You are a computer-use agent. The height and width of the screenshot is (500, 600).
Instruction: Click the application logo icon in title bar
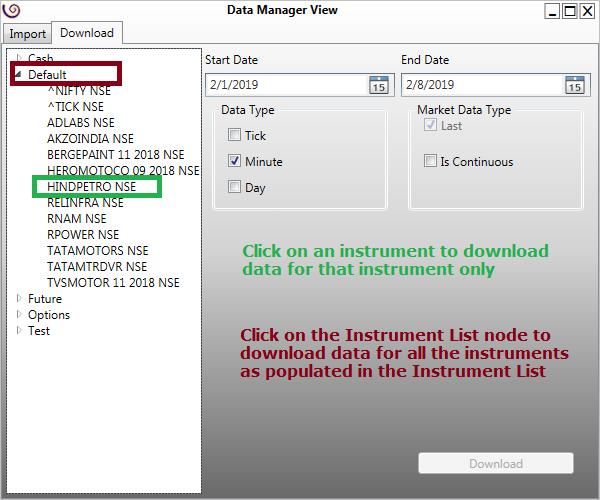pyautogui.click(x=13, y=11)
